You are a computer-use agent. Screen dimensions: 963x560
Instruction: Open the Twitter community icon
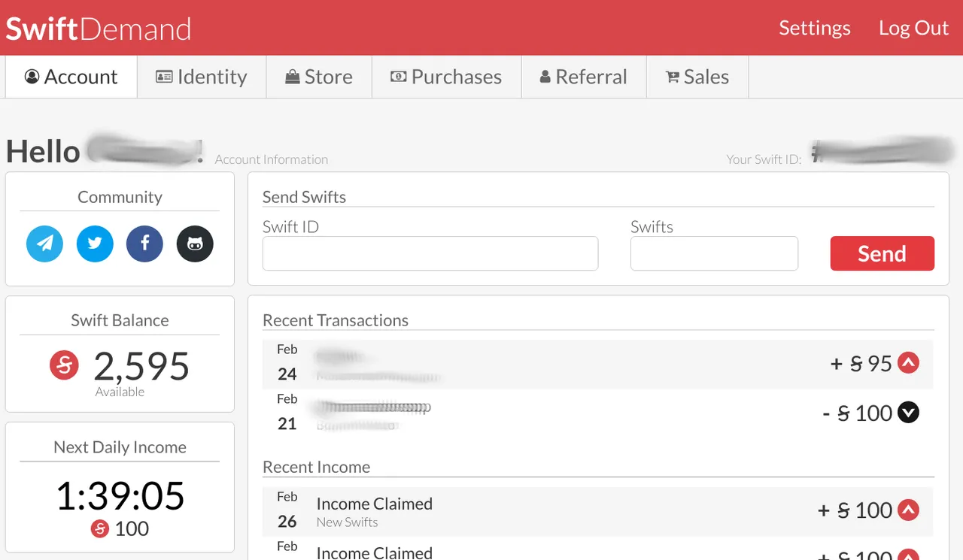pyautogui.click(x=95, y=244)
